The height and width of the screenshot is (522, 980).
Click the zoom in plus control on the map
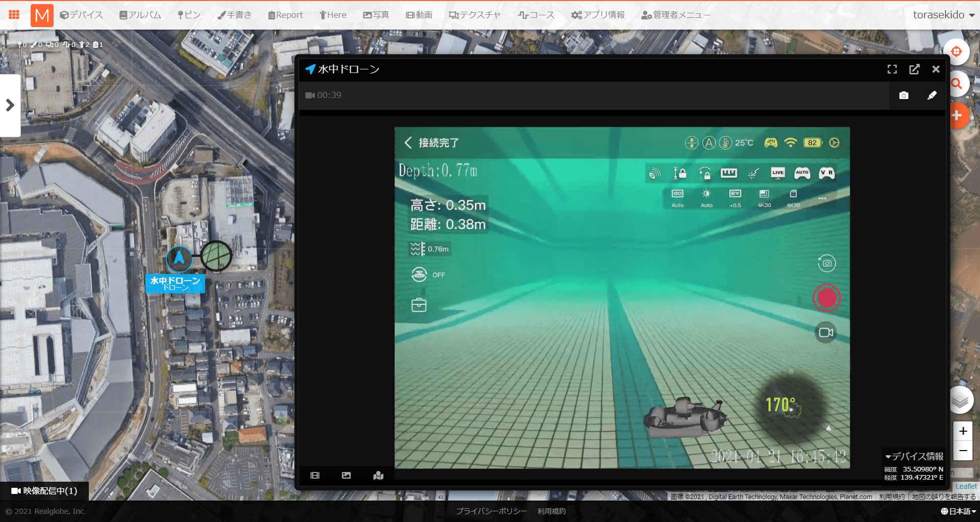[x=963, y=431]
